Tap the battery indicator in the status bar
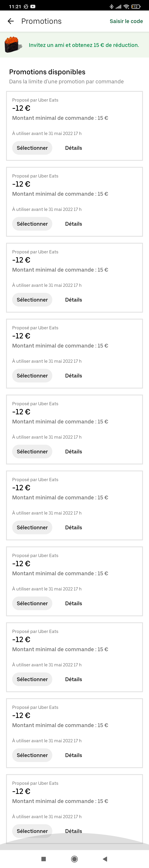 pos(135,6)
